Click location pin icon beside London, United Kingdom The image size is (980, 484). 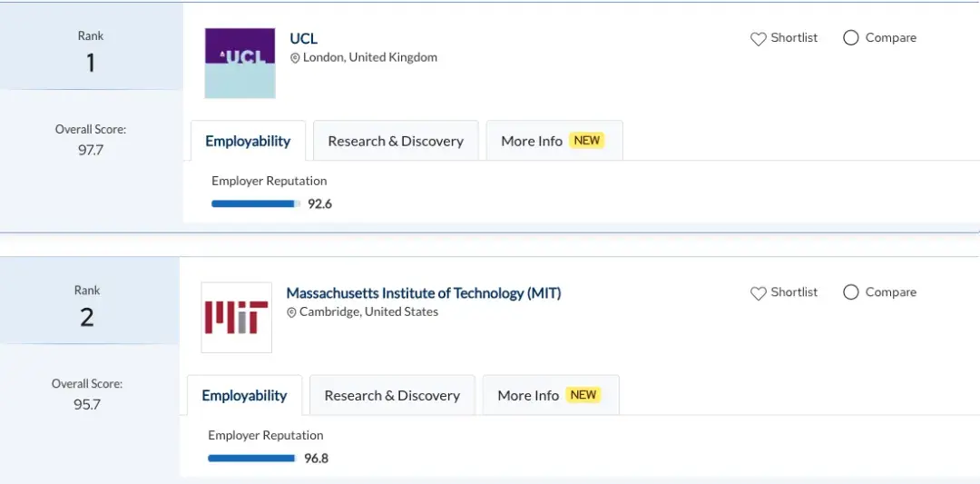(295, 58)
